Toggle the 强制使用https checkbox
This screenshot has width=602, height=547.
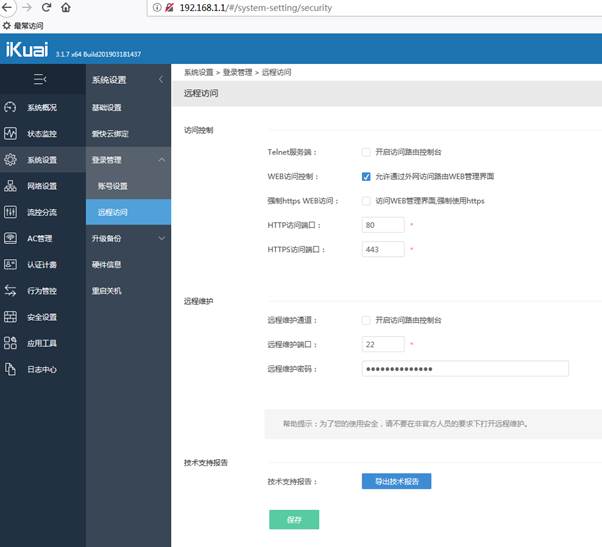pyautogui.click(x=366, y=201)
